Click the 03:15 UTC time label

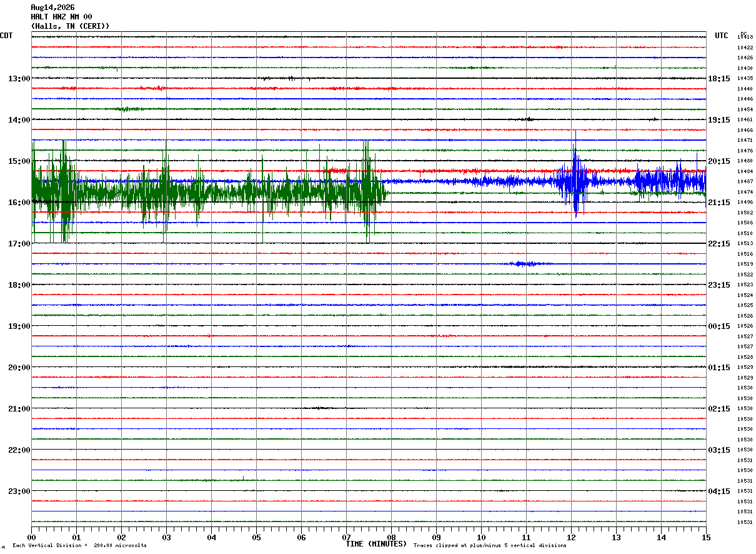(719, 450)
